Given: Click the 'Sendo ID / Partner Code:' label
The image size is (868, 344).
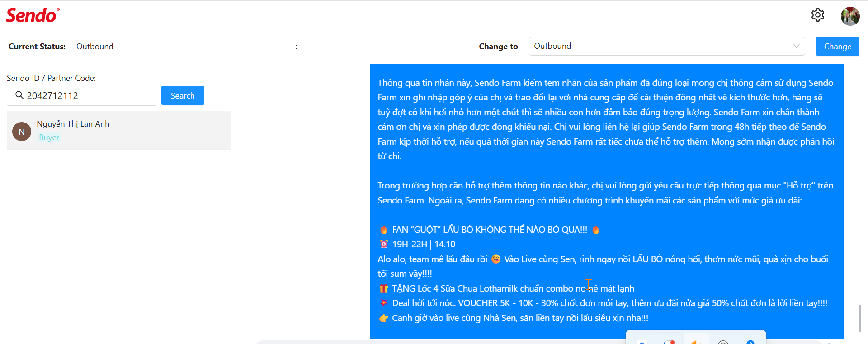Looking at the screenshot, I should coord(51,78).
